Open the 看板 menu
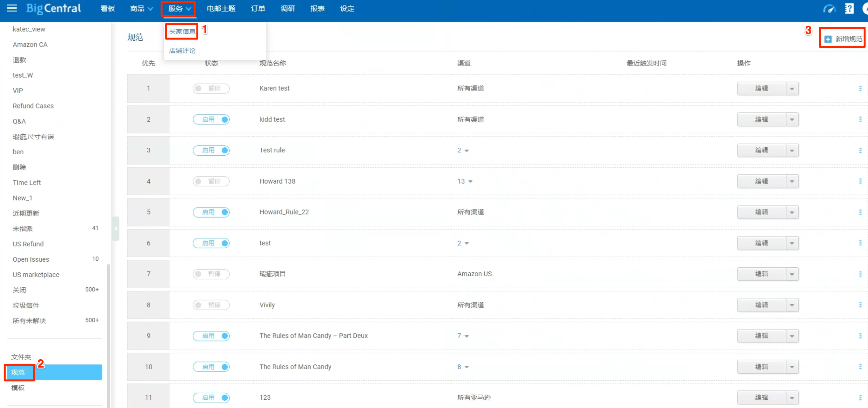The height and width of the screenshot is (408, 868). click(x=108, y=9)
